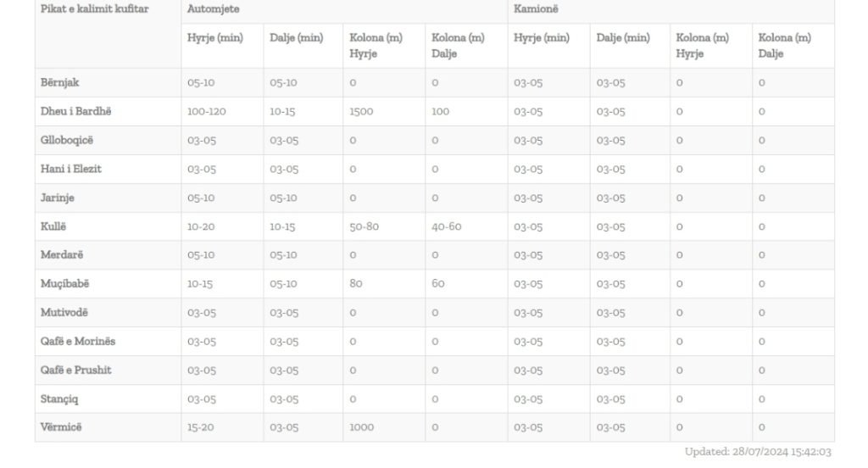Screen dimensions: 868x468
Task: Select the Qafë e Morinës row label
Action: tap(78, 341)
